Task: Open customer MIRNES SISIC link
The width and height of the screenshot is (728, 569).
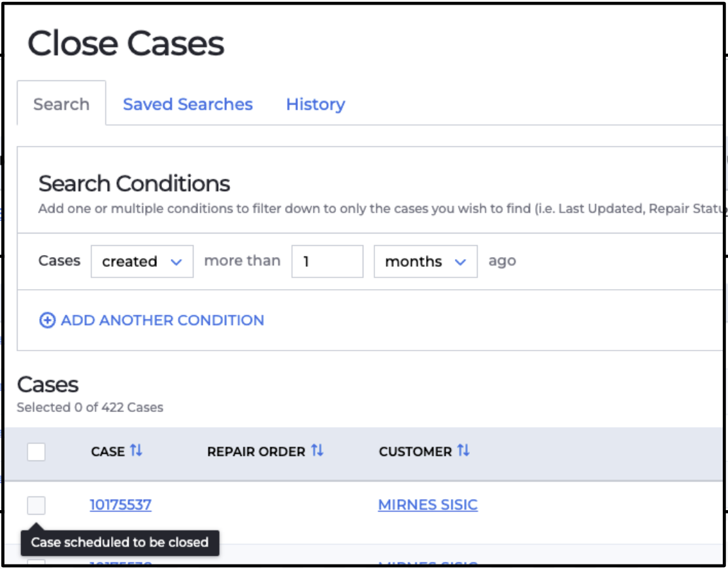Action: click(x=427, y=504)
